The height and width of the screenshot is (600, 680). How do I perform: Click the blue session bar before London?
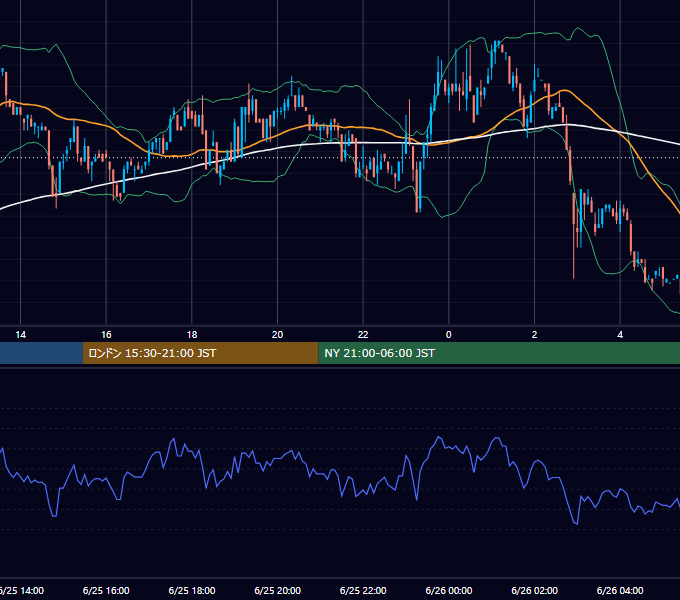41,353
